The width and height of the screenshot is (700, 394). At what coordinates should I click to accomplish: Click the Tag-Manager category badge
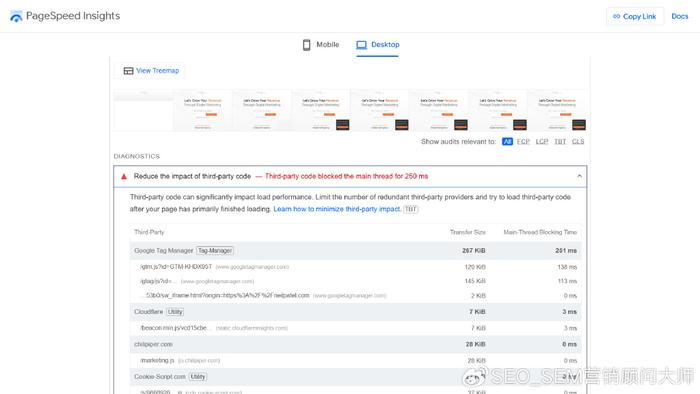pyautogui.click(x=215, y=251)
